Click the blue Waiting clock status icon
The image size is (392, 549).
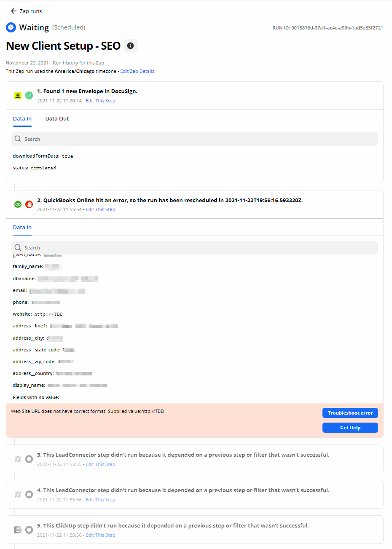tap(11, 27)
